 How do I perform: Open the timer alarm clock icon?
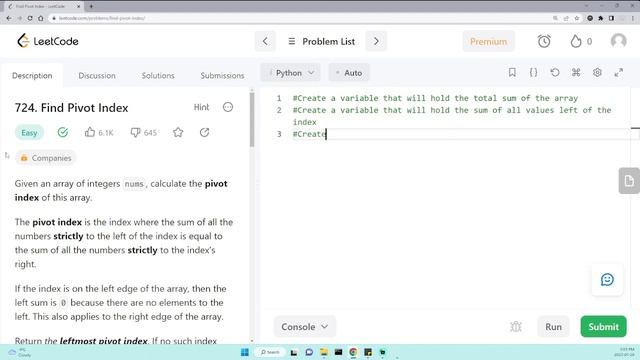point(544,41)
